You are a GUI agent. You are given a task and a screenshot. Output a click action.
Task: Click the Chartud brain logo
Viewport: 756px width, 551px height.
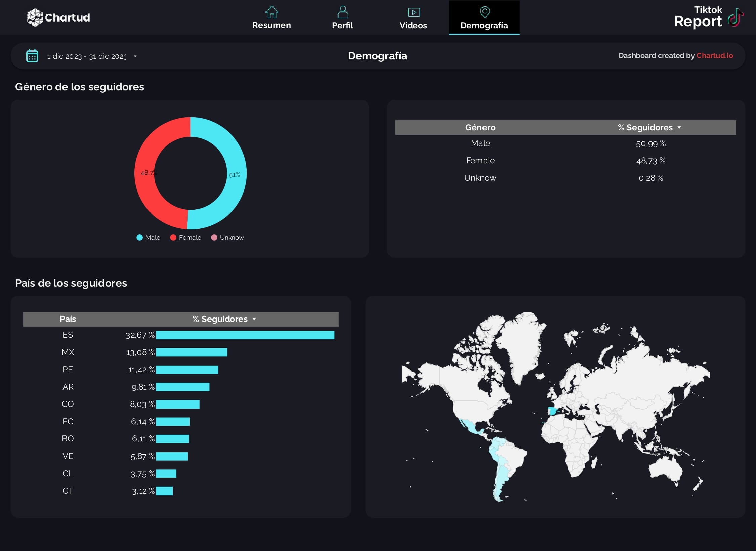[35, 17]
